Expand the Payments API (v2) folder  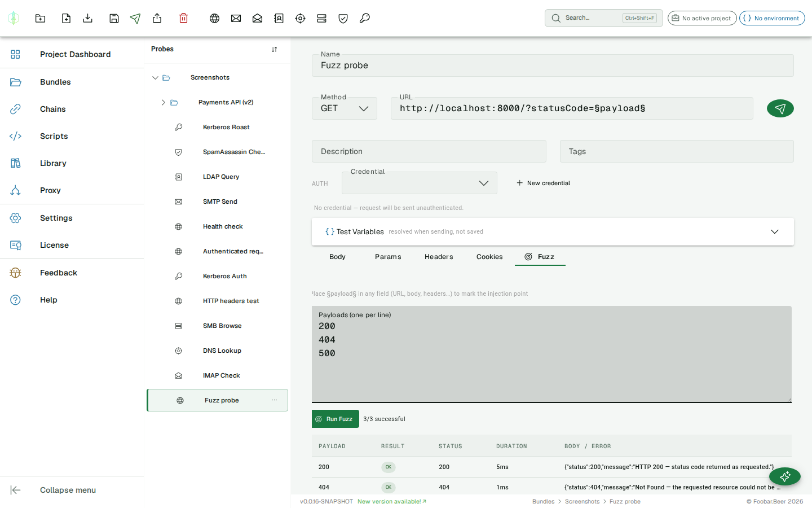point(164,102)
